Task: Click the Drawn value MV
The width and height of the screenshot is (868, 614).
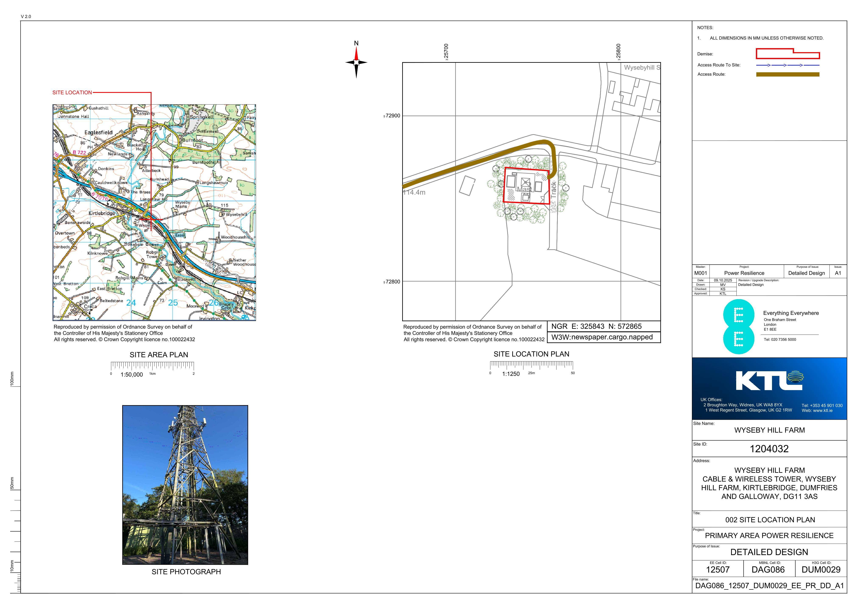Action: (723, 285)
